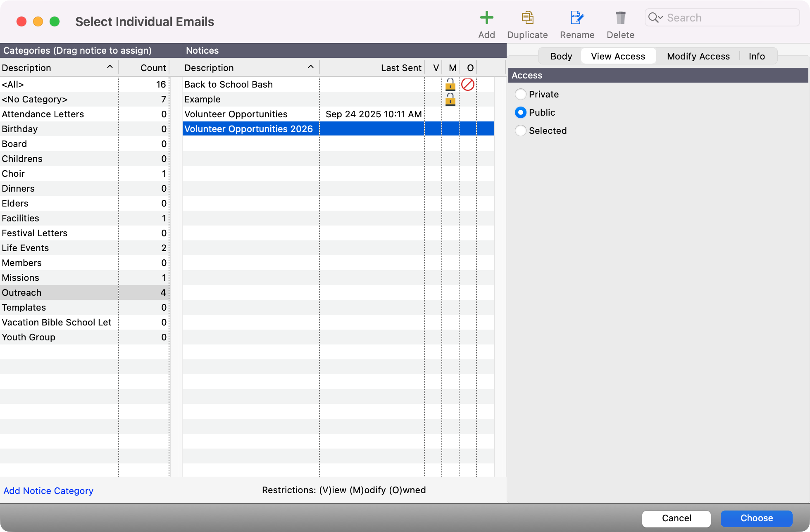810x532 pixels.
Task: Select the Facilities category
Action: 84,218
